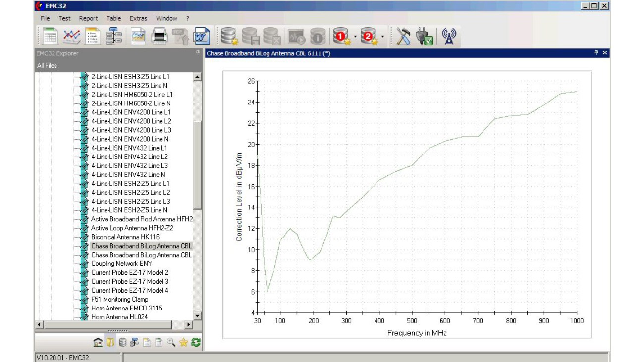Click the graphic picture icon beside the printer

tap(138, 36)
